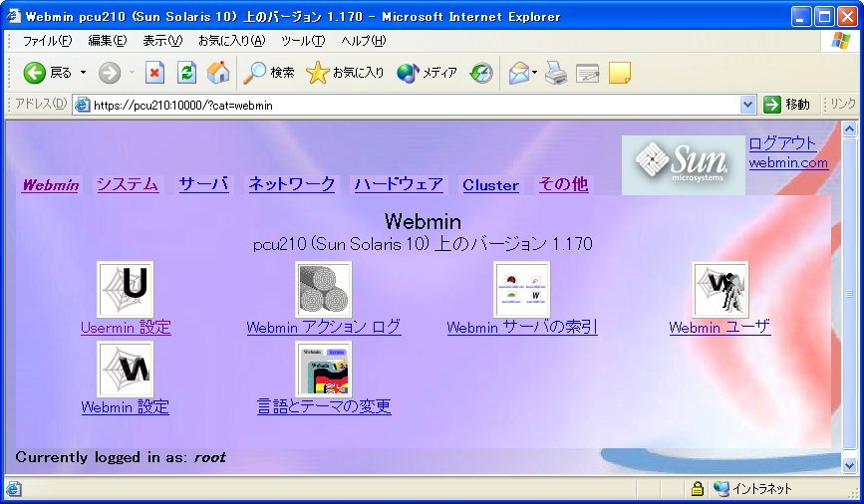Switch to the Webmin category tab
This screenshot has height=504, width=864.
(50, 185)
